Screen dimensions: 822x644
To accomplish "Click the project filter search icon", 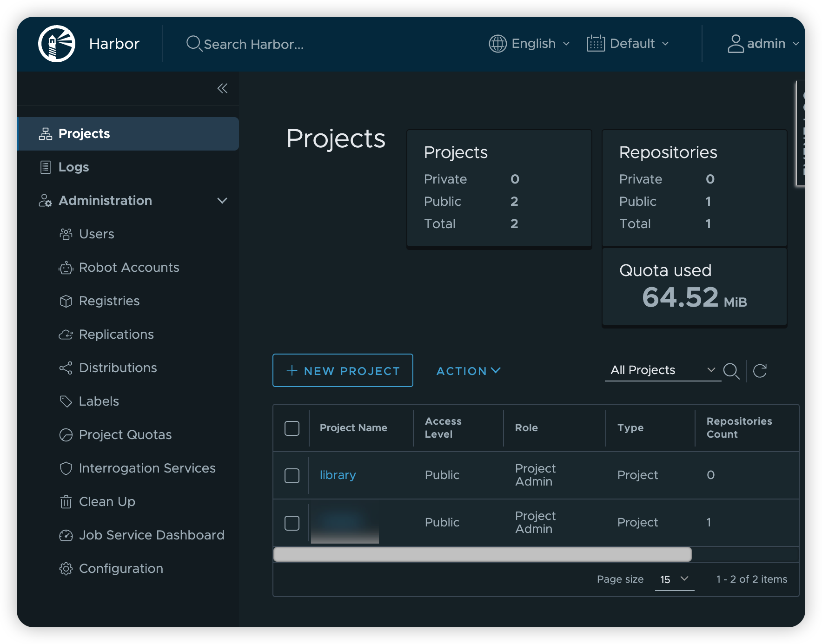I will [x=731, y=371].
